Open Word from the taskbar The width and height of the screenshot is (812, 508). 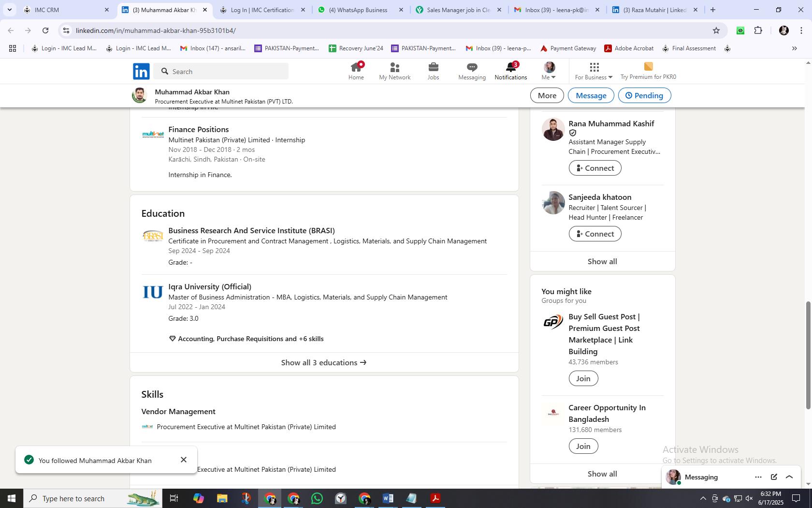click(388, 498)
